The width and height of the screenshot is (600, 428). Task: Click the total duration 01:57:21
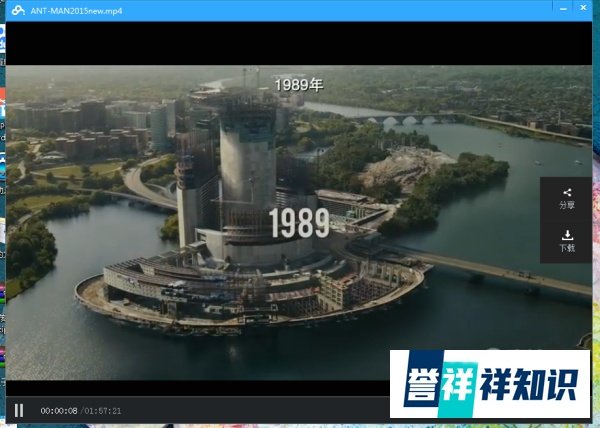tap(103, 411)
